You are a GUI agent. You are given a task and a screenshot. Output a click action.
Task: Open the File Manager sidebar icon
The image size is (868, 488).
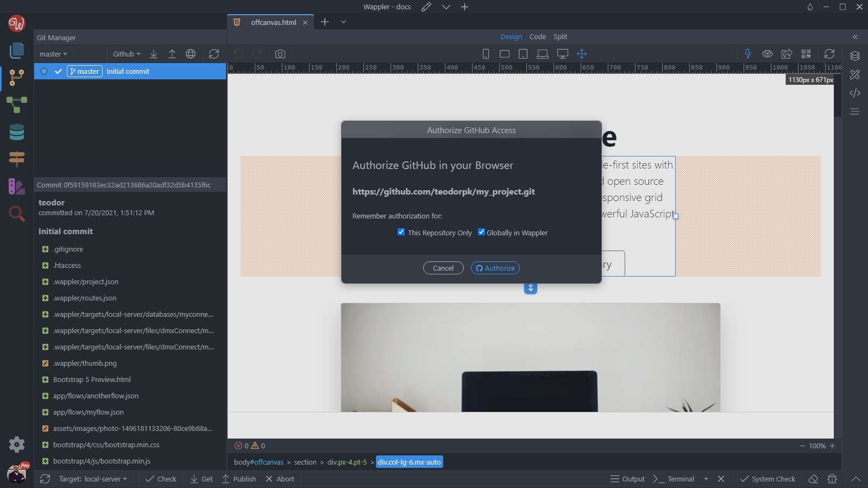pos(17,51)
